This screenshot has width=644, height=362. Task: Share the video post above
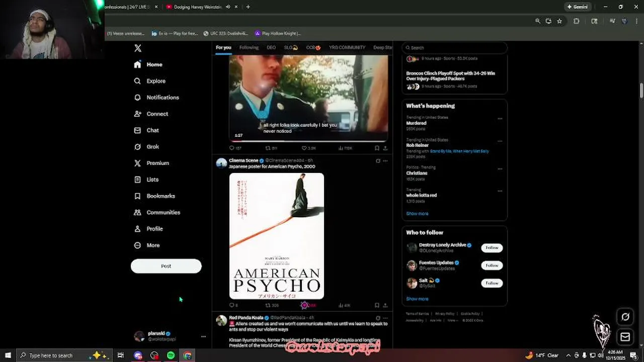[x=385, y=148]
